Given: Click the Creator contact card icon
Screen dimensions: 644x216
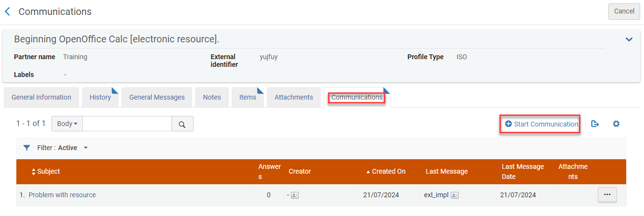Looking at the screenshot, I should (295, 195).
